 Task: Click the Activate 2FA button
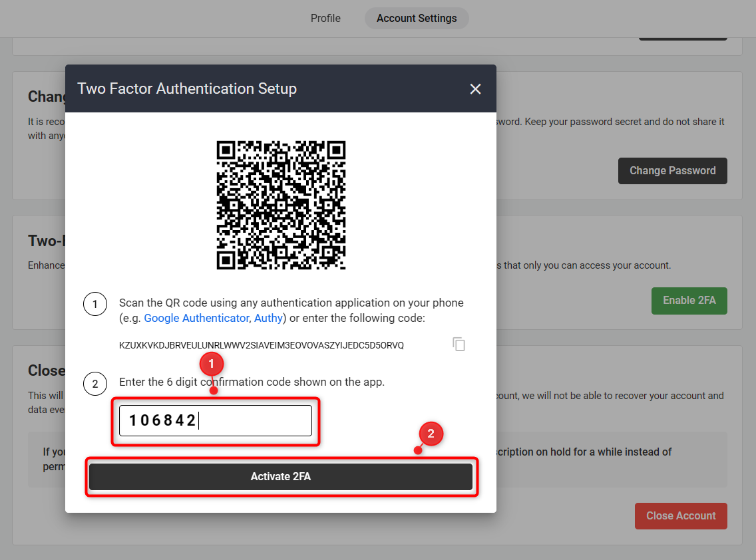coord(281,477)
